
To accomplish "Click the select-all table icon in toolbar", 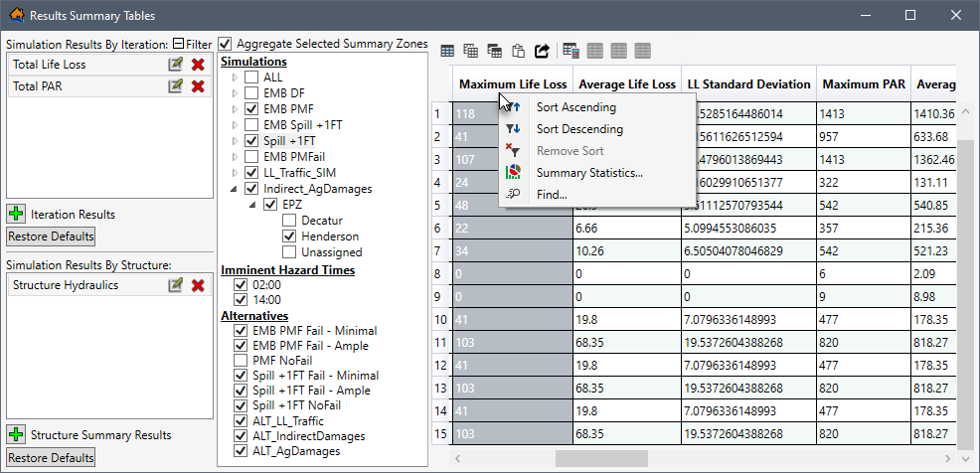I will coord(447,52).
